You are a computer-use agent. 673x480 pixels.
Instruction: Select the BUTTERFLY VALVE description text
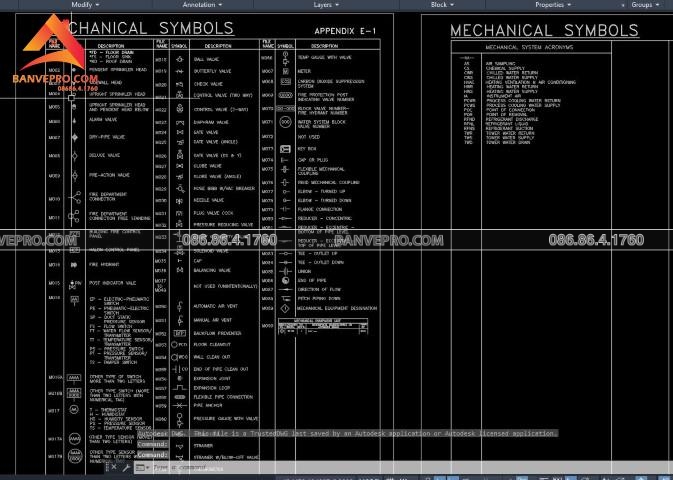coord(212,71)
